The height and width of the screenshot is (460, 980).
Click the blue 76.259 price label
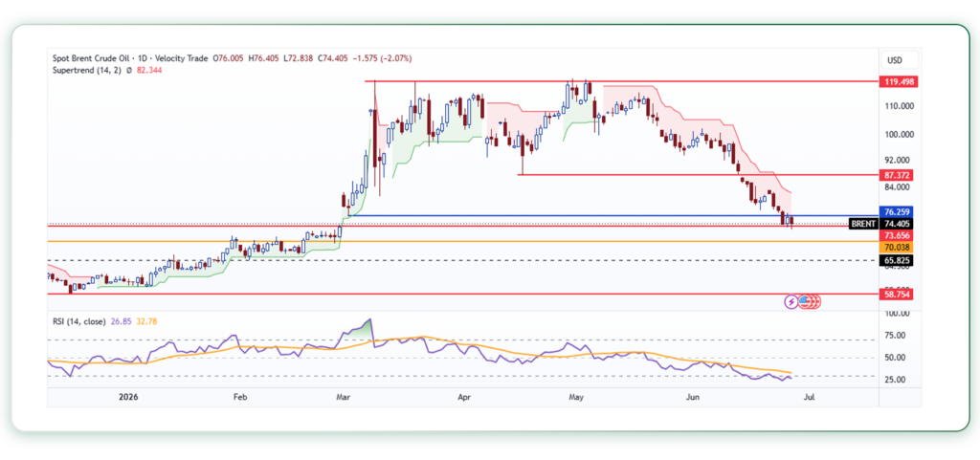(896, 211)
